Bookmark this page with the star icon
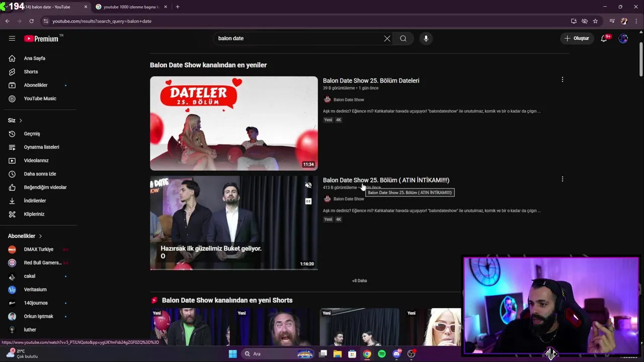The width and height of the screenshot is (644, 362). 595,21
